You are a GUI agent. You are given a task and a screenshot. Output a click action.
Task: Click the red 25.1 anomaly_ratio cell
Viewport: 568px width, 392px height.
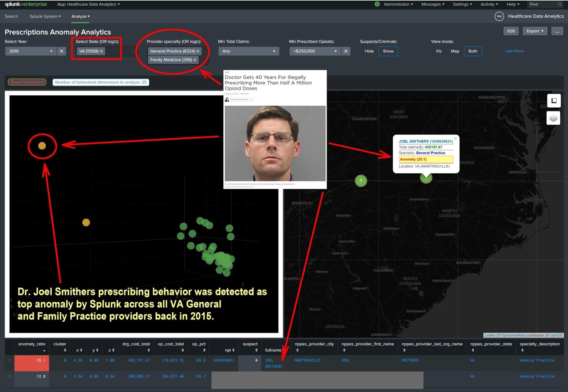pyautogui.click(x=32, y=363)
